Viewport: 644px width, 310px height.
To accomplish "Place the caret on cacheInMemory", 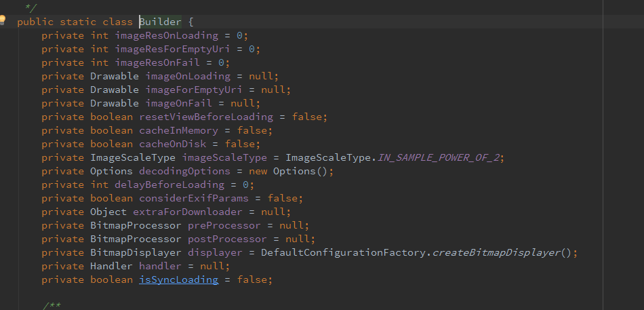I will tap(178, 130).
